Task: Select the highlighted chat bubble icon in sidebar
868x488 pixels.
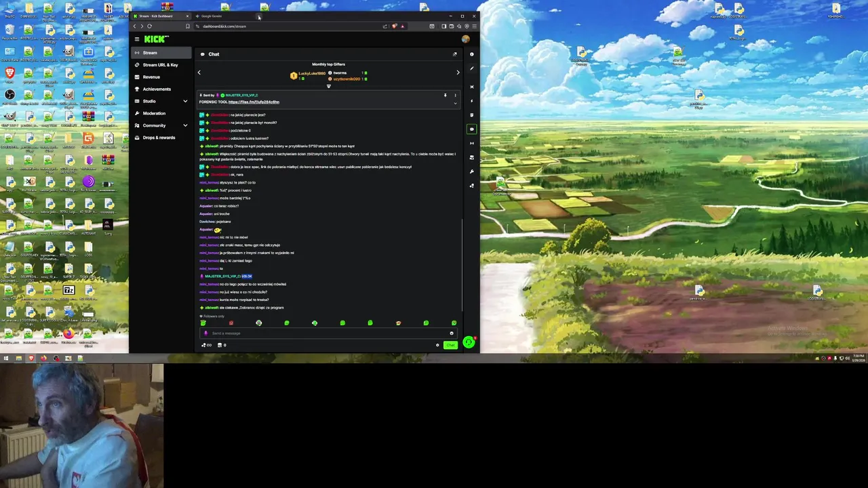Action: 472,129
